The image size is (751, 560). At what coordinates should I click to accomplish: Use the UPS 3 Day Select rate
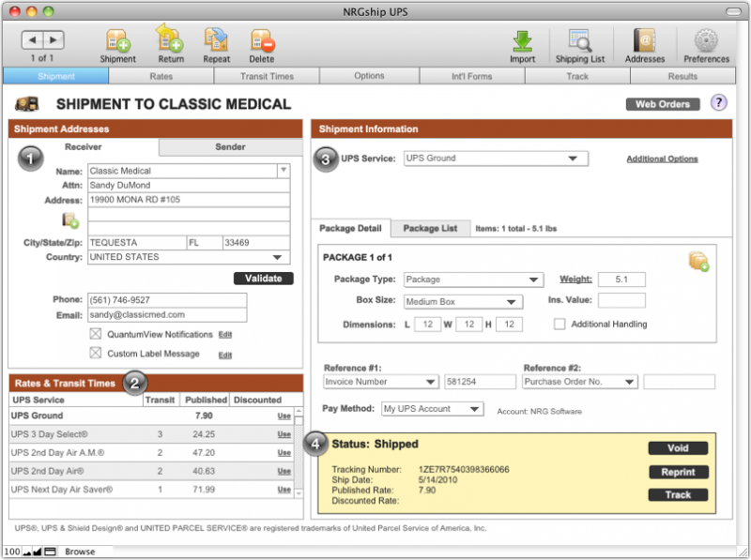click(x=283, y=435)
